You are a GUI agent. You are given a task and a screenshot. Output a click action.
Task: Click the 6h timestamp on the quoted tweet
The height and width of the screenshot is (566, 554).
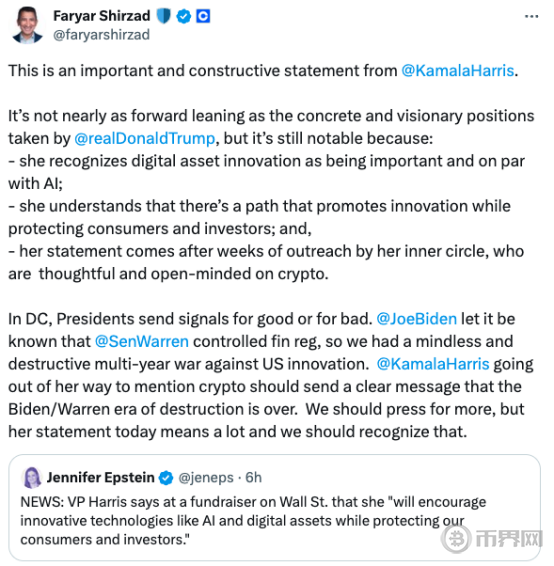pyautogui.click(x=253, y=478)
